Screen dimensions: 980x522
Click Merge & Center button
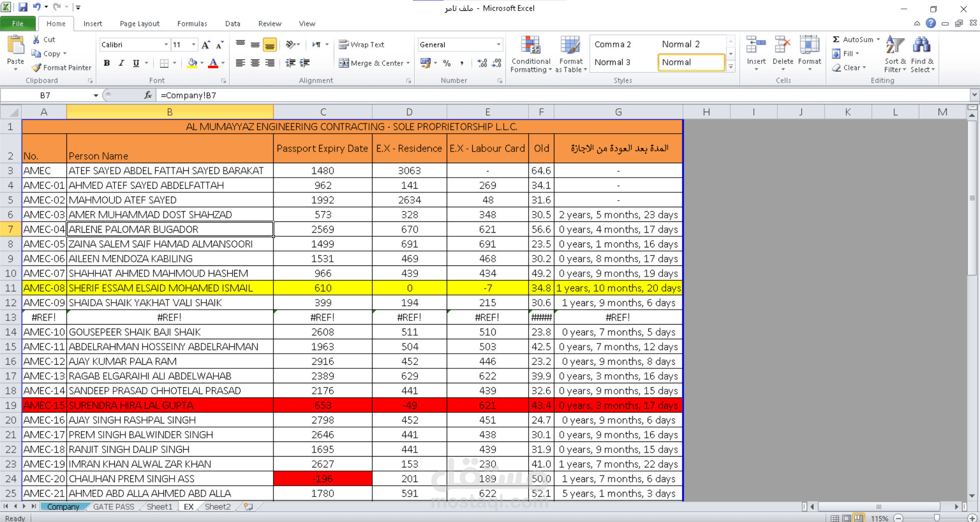[371, 63]
